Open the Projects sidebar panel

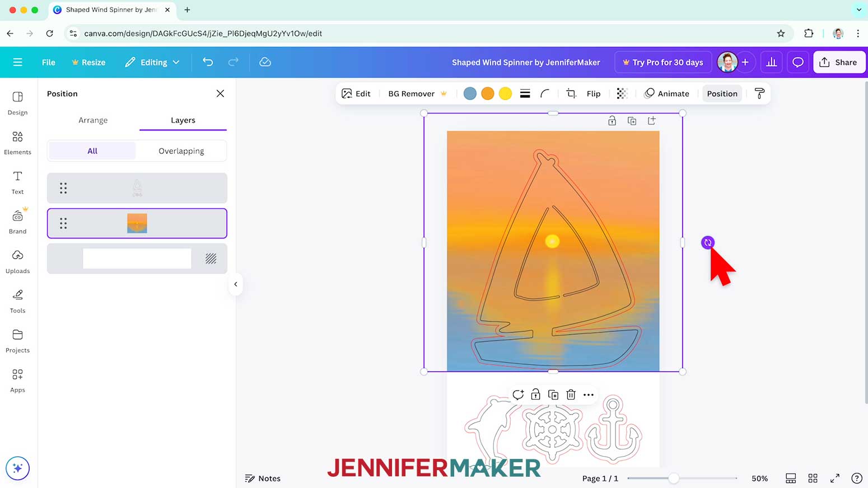[x=18, y=341]
